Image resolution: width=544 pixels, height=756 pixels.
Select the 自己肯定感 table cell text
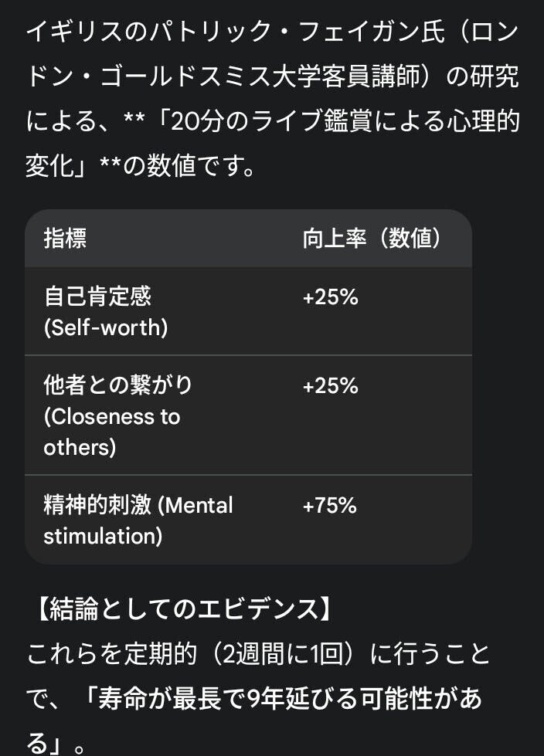click(97, 296)
